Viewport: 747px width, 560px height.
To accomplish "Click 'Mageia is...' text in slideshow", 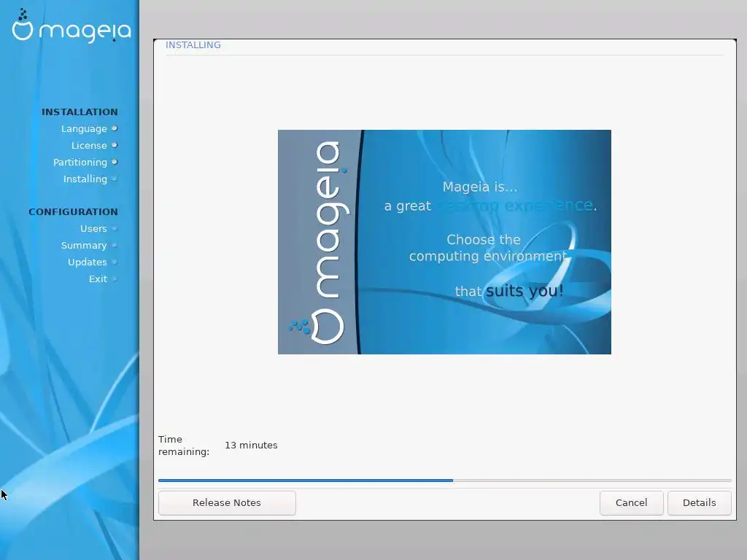I will click(480, 187).
